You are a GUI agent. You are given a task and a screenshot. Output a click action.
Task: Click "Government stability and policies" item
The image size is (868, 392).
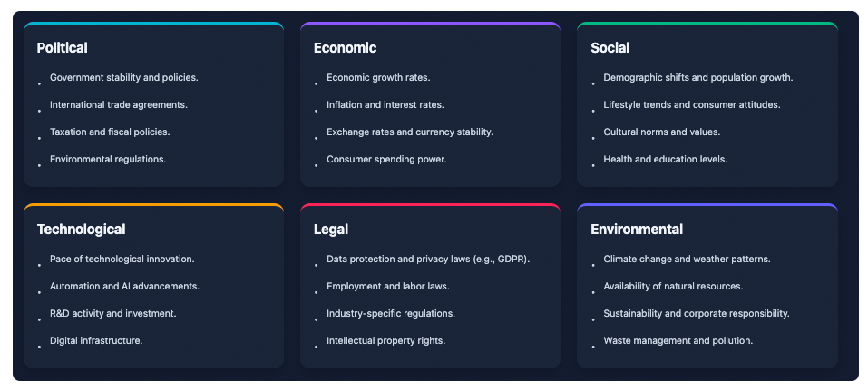(x=124, y=78)
